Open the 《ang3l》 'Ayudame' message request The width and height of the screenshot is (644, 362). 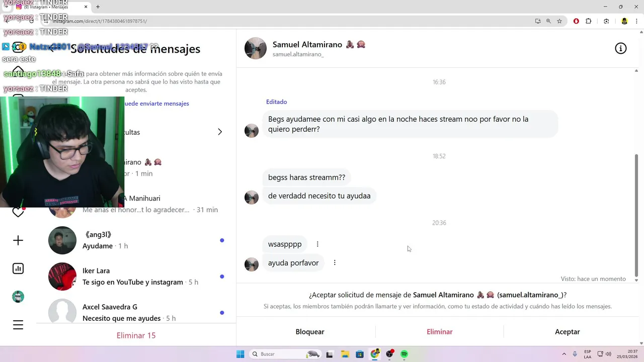[x=136, y=240]
